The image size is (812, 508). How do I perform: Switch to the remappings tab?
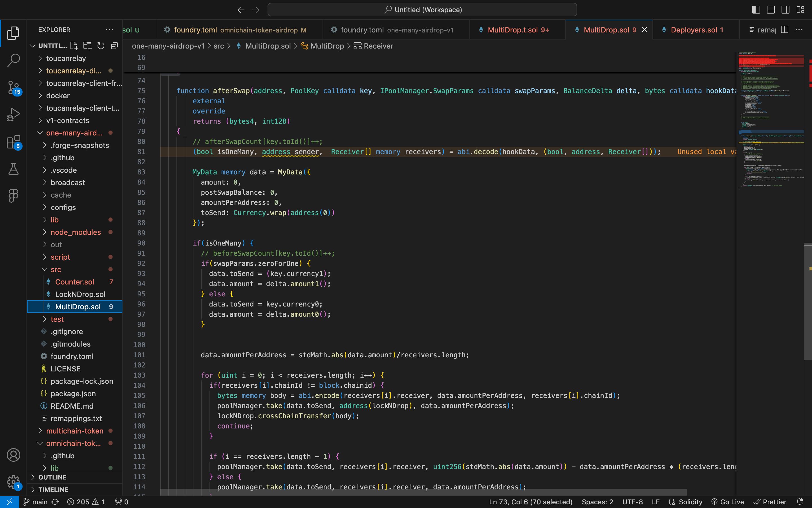click(x=758, y=30)
